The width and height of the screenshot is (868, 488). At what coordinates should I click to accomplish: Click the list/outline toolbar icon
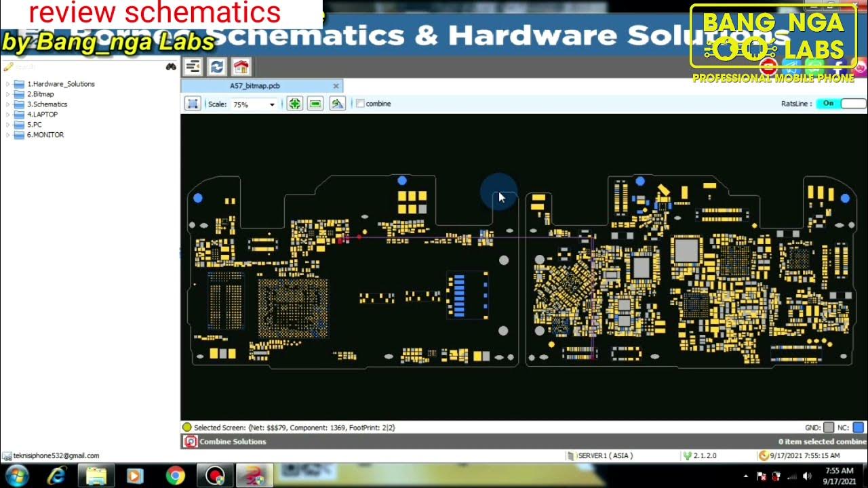click(x=193, y=66)
